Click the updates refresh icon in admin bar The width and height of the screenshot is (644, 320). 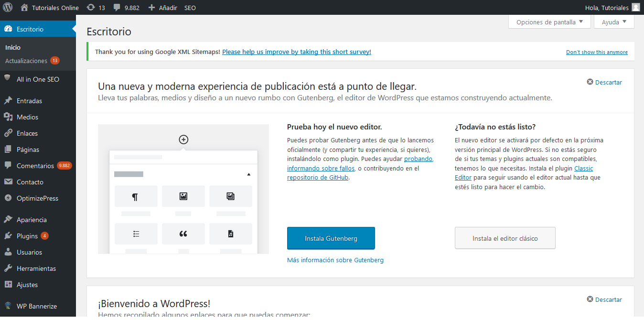click(x=91, y=8)
